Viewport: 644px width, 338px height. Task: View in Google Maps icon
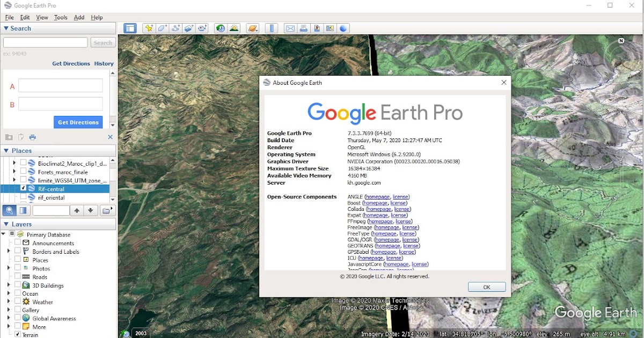coord(330,28)
